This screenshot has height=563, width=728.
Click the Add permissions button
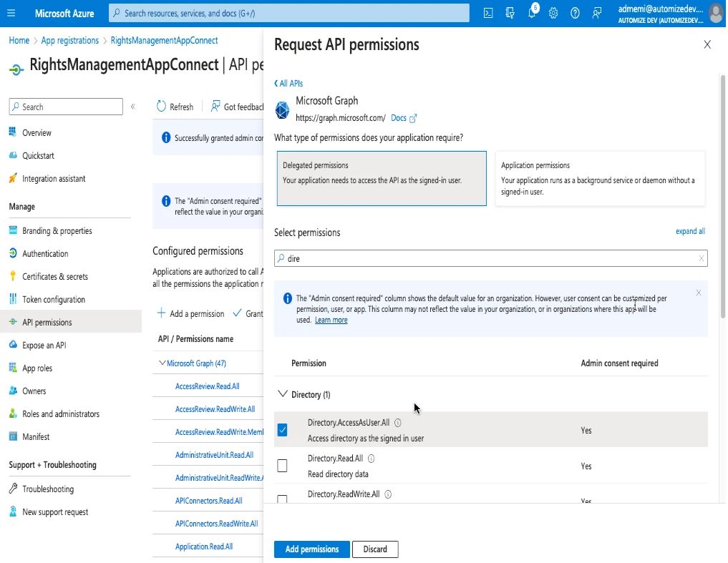point(311,549)
